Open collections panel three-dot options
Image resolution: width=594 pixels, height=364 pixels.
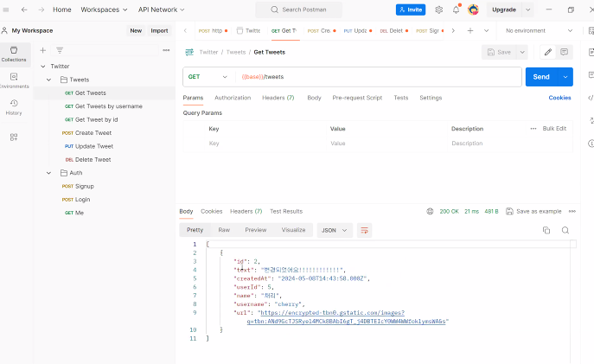pyautogui.click(x=166, y=50)
